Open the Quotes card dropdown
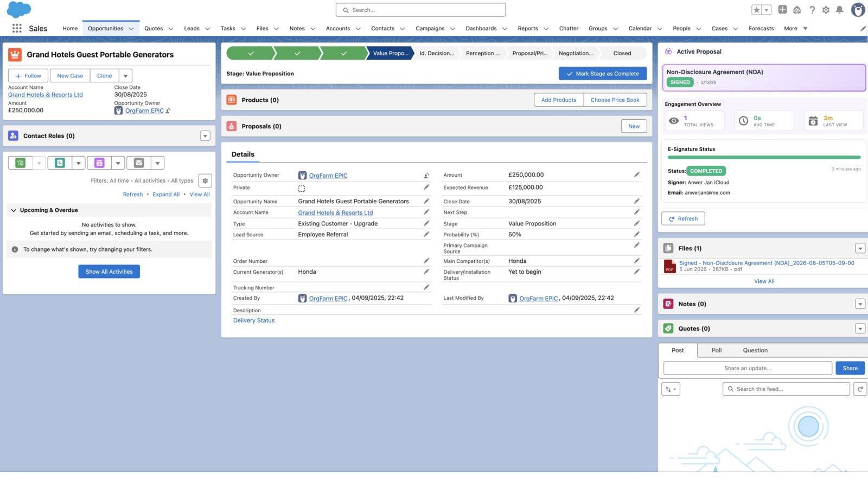 coord(860,328)
